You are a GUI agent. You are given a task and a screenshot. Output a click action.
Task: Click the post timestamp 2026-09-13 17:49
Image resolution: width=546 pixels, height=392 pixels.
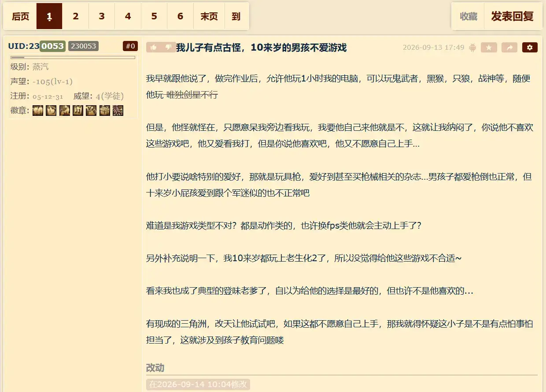coord(434,48)
